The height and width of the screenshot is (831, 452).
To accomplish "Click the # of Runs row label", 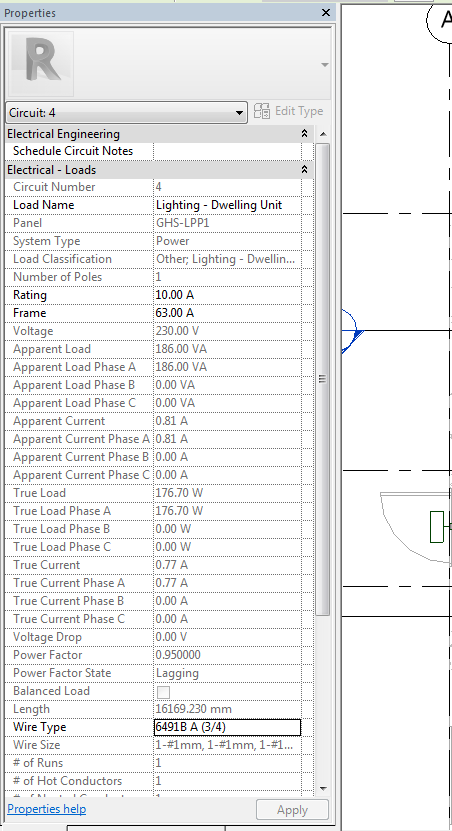I will 38,764.
